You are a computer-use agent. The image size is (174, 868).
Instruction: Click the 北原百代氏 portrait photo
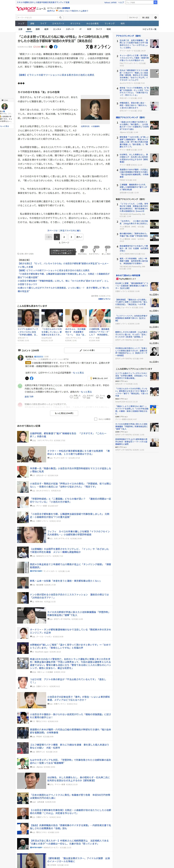(x=95, y=109)
